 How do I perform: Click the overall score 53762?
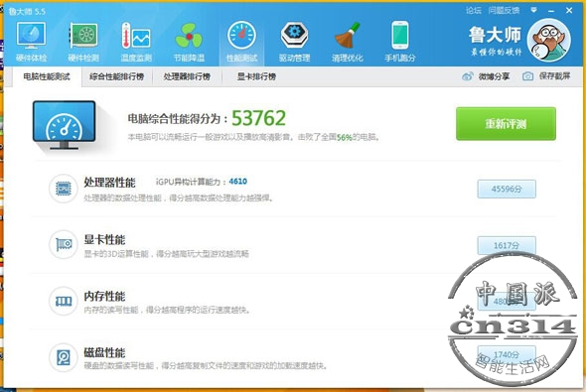[258, 118]
